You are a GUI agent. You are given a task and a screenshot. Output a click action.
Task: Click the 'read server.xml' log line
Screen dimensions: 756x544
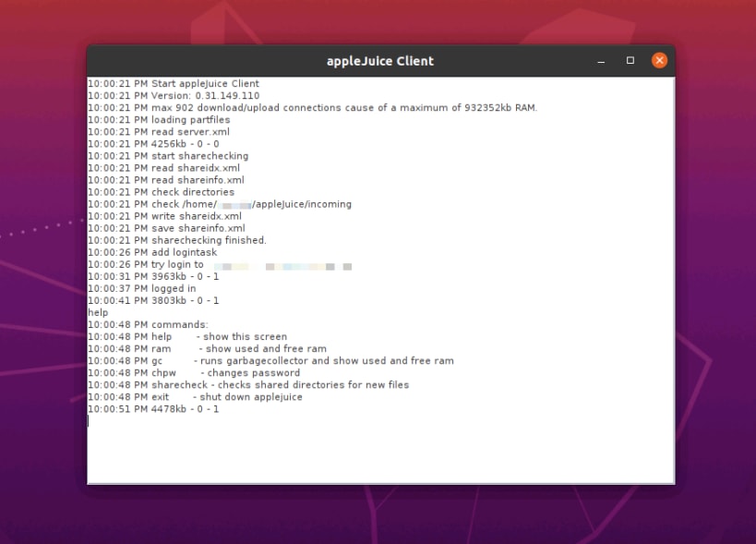pyautogui.click(x=159, y=132)
